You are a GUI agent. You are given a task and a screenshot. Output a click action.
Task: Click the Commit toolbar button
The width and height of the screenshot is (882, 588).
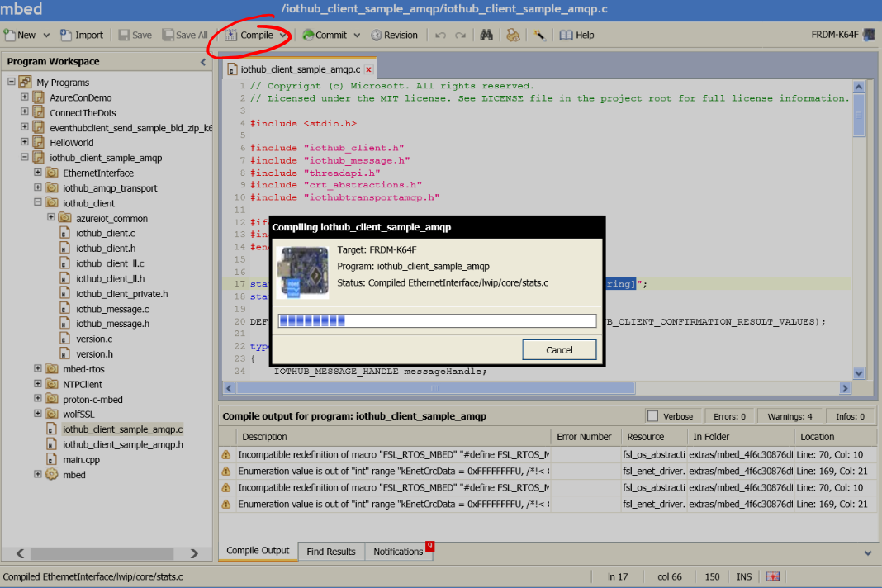[325, 35]
